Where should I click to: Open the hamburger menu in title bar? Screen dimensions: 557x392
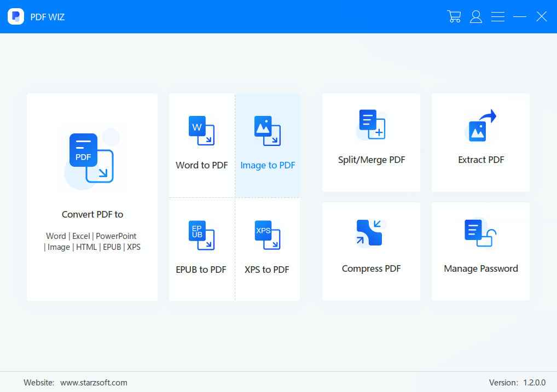pyautogui.click(x=498, y=17)
